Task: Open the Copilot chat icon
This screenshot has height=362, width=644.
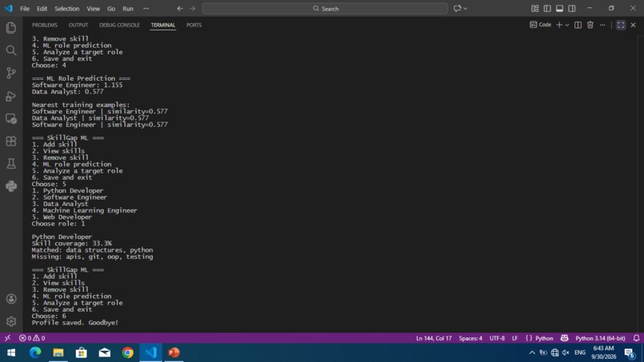Action: coord(457,8)
